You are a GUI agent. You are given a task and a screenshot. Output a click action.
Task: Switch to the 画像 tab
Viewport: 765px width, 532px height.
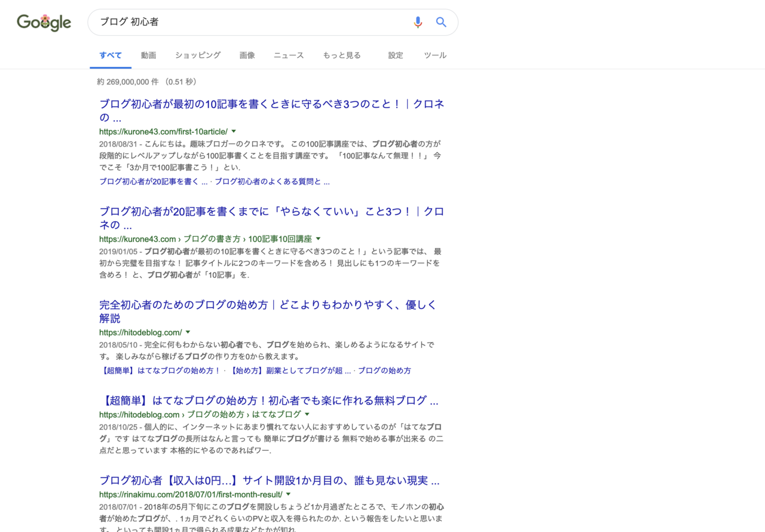[x=247, y=55]
